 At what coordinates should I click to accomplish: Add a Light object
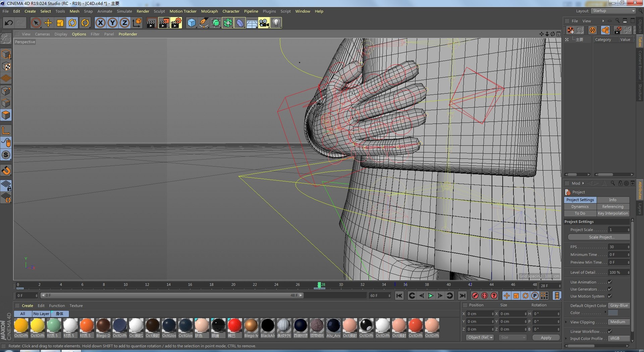276,23
